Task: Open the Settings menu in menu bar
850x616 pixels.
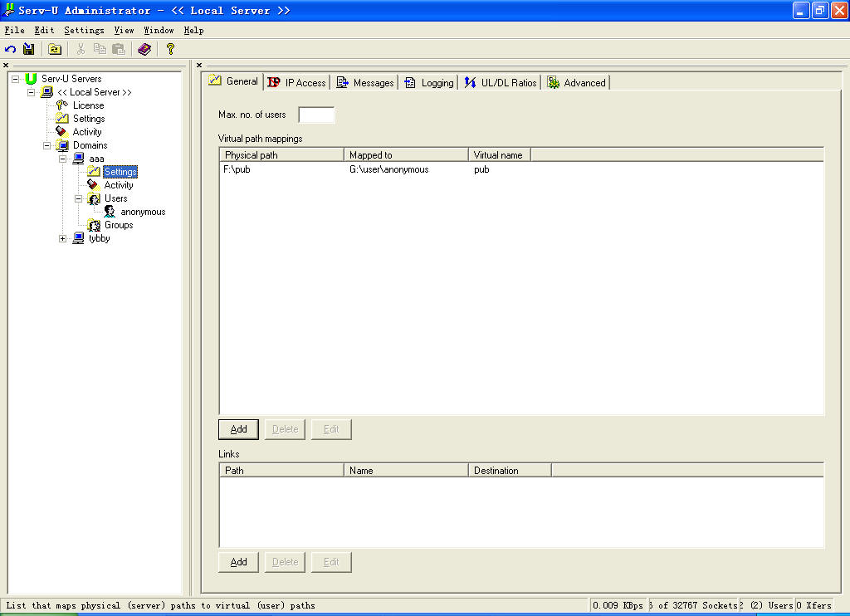Action: coord(84,30)
